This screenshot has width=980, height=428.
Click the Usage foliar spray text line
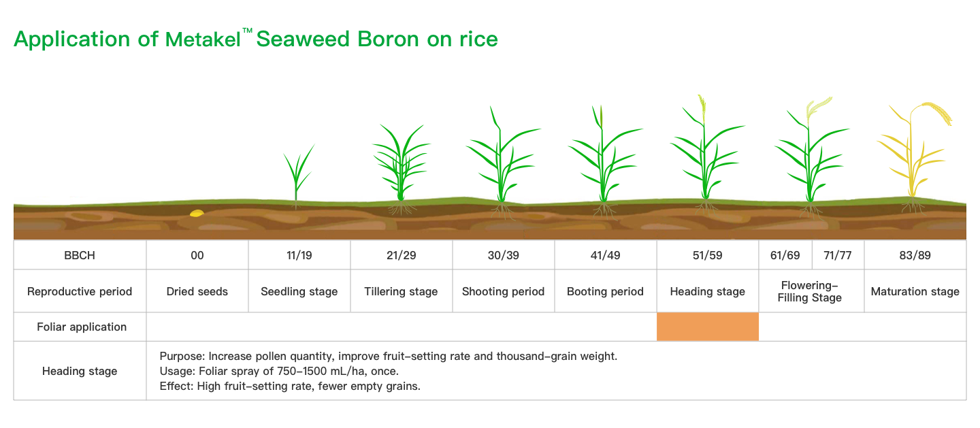(x=279, y=372)
